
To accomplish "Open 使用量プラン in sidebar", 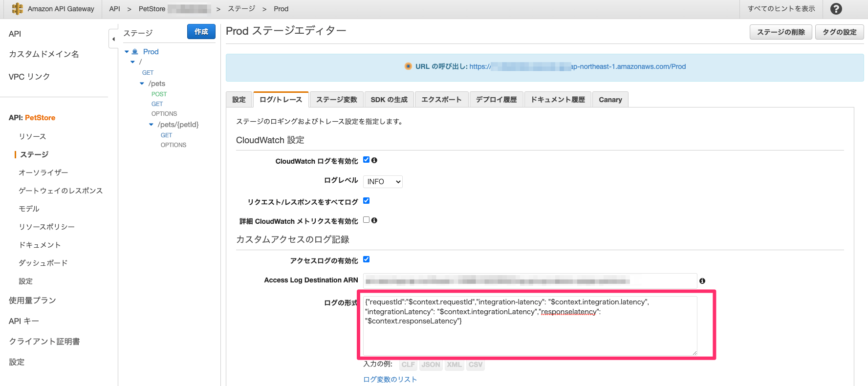I will point(32,300).
